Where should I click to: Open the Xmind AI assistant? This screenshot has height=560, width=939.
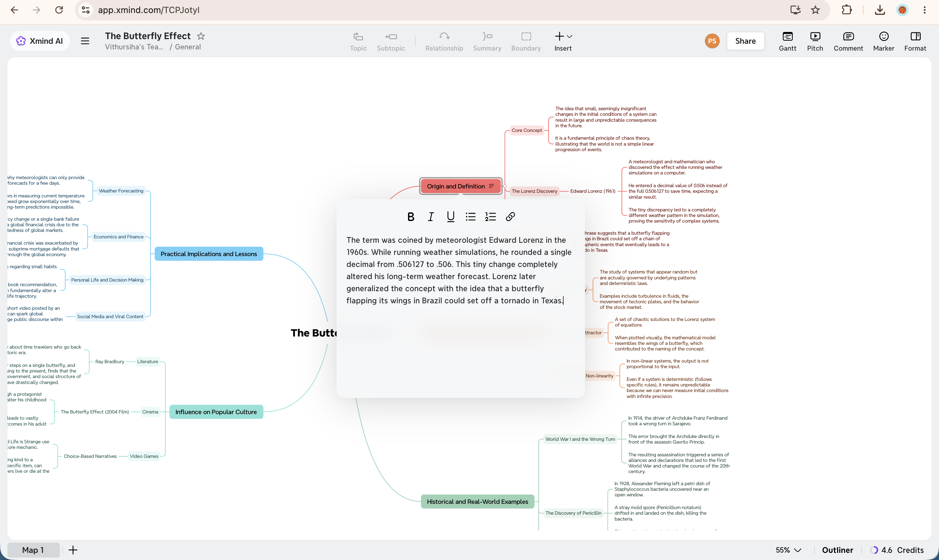click(x=40, y=41)
